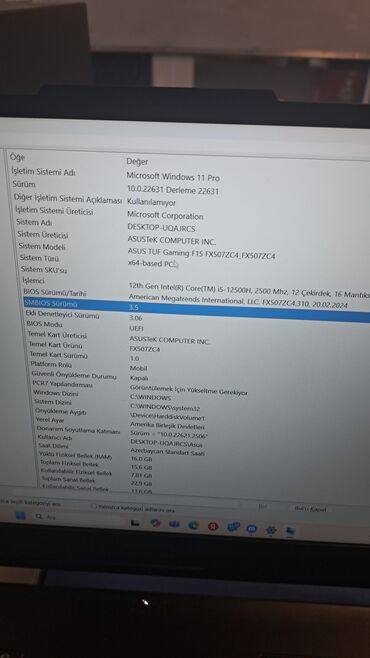Select the Temel Kart Üreticisi row
Viewport: 370px width, 658px height.
coord(57,335)
